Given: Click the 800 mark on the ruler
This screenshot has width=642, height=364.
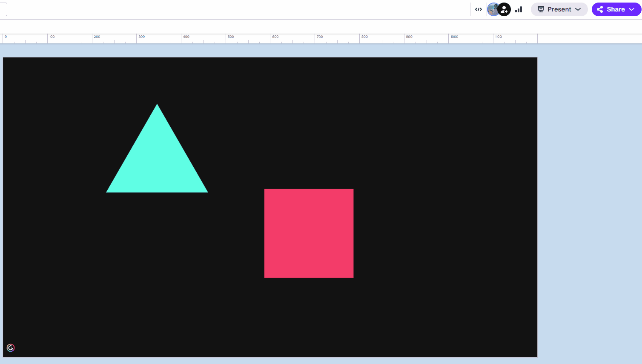Looking at the screenshot, I should pyautogui.click(x=364, y=37).
